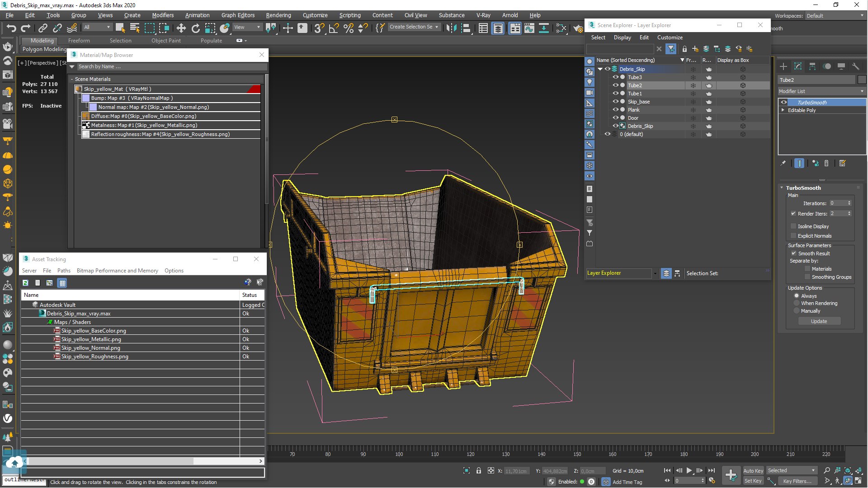This screenshot has width=868, height=488.
Task: Click Refresh icon in Asset Tracking
Action: coord(26,283)
